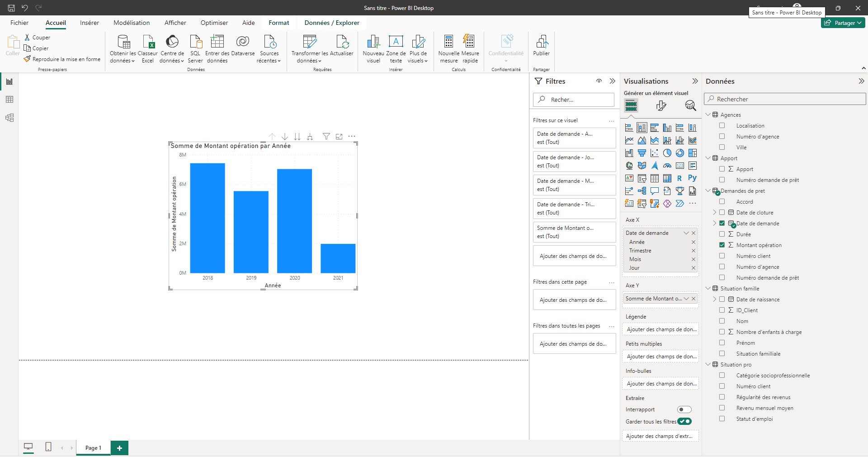Collapse the Filtres pane chevrons
The height and width of the screenshot is (457, 868).
(x=613, y=81)
